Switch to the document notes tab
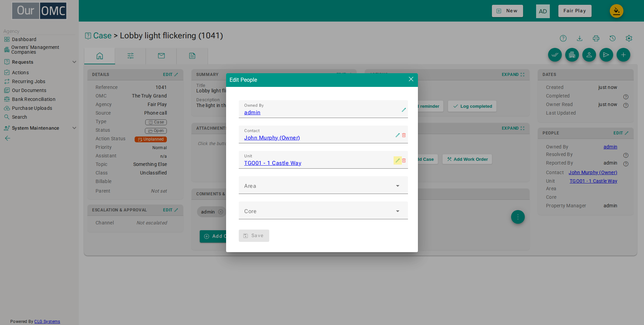Viewport: 644px width, 325px height. 192,56
